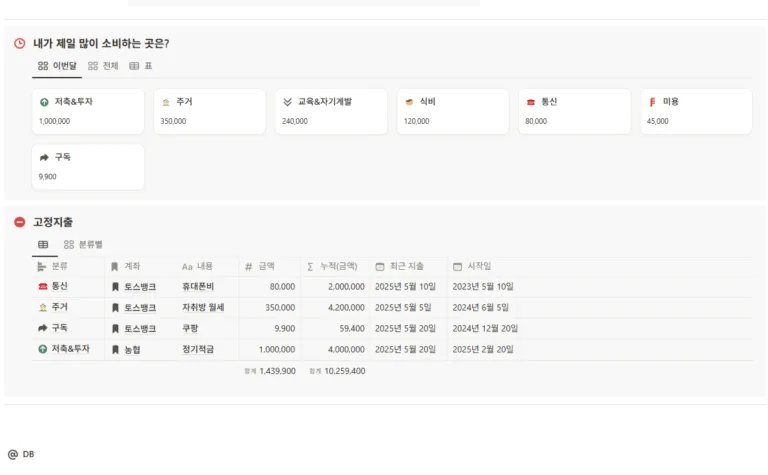
Task: Click the @ DB mention icon
Action: click(x=13, y=454)
